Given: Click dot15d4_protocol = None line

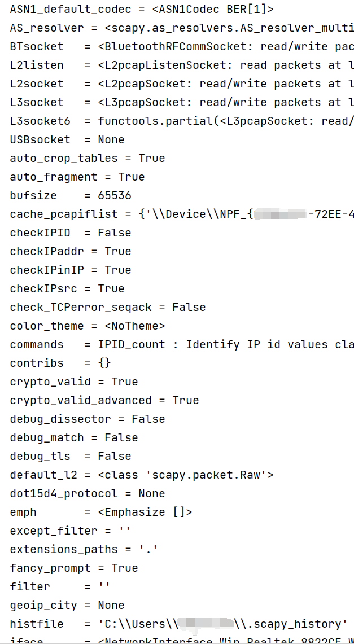Looking at the screenshot, I should (88, 494).
